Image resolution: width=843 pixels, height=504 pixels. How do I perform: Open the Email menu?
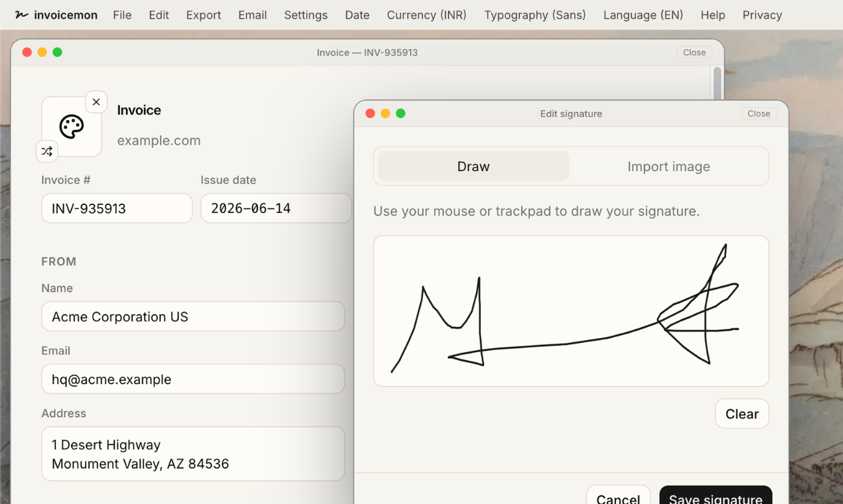252,15
